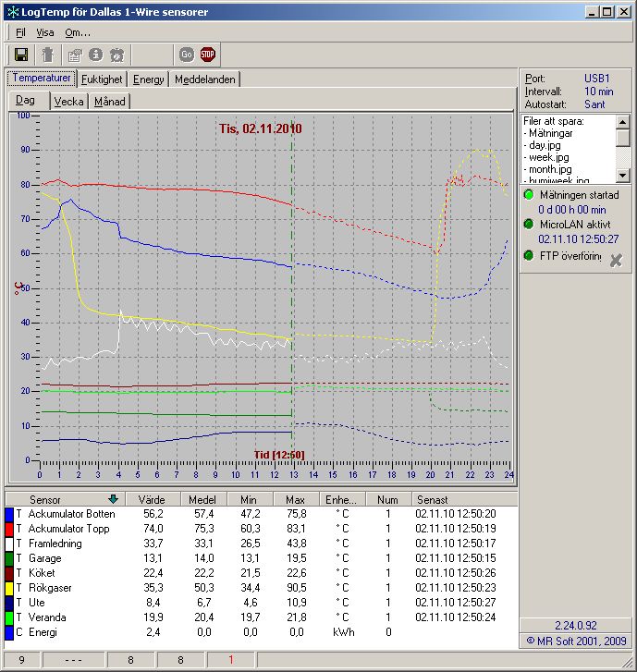Click the Save floppy disk icon

[x=21, y=55]
